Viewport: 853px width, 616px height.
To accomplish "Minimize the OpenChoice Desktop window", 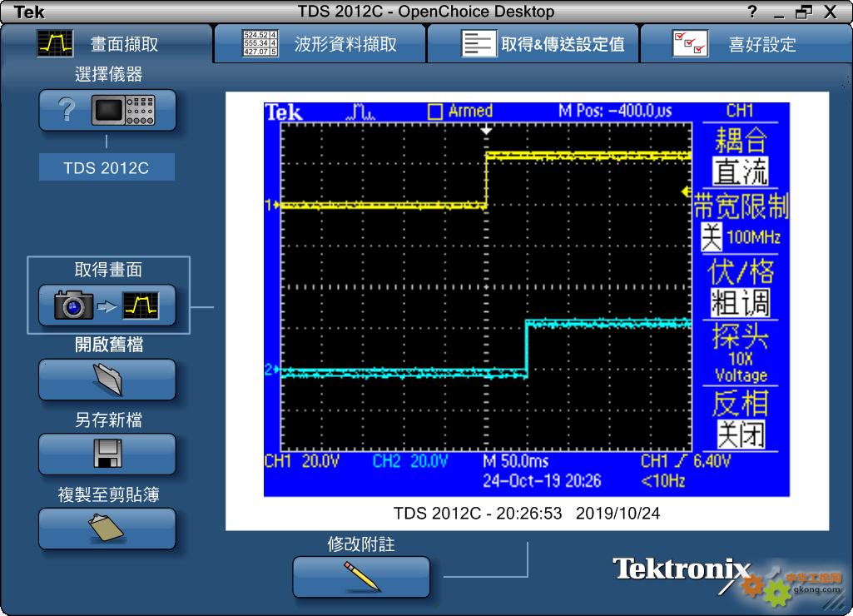I will pyautogui.click(x=779, y=12).
